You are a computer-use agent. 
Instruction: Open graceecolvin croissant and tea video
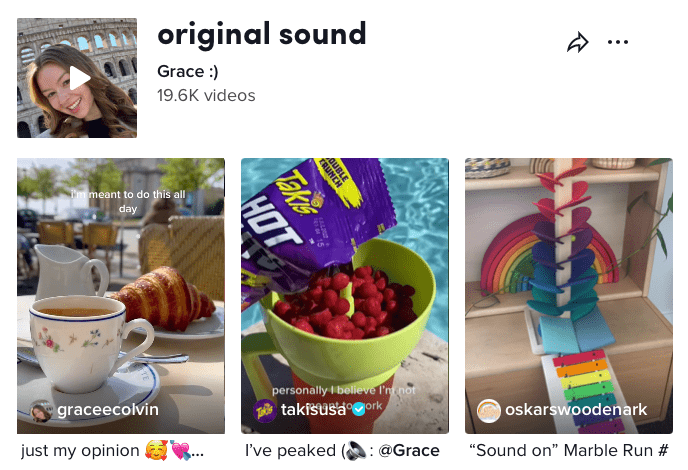[x=121, y=296]
